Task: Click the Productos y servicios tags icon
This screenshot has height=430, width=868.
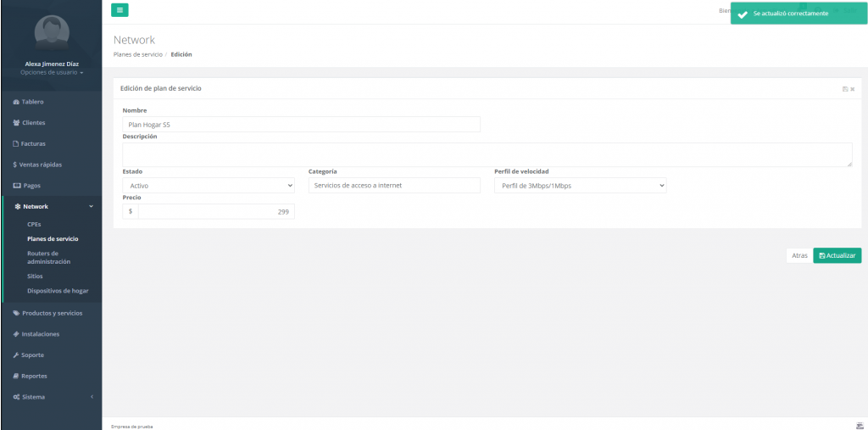Action: coord(16,313)
